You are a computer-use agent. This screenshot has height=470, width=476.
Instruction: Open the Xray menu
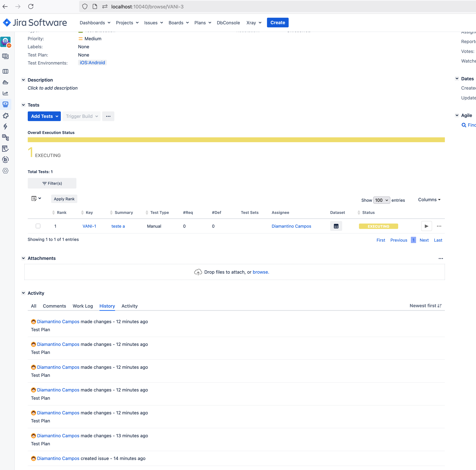[x=254, y=23]
